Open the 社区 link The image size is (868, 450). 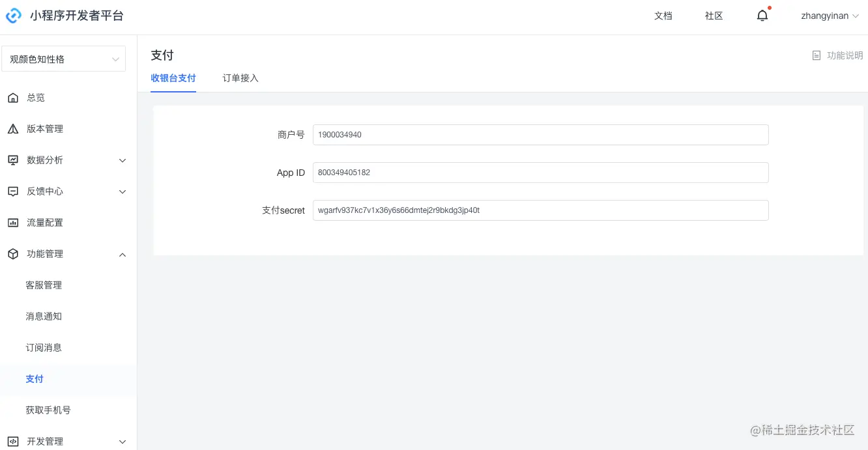[714, 16]
